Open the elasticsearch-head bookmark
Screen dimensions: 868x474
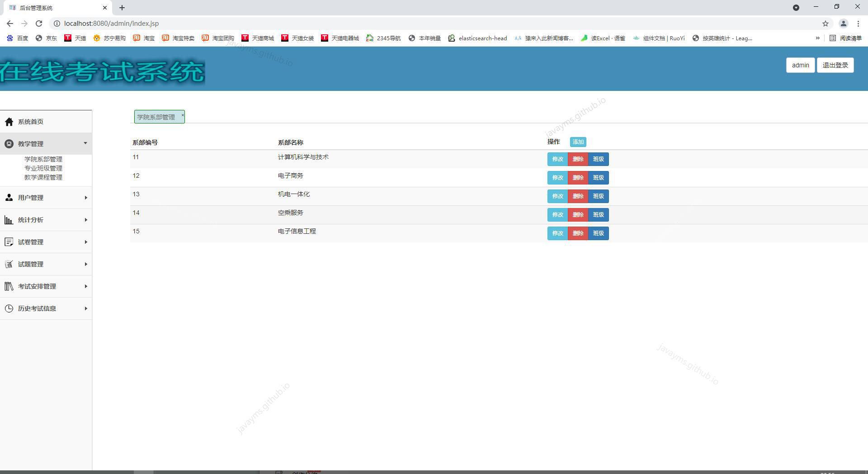point(477,38)
